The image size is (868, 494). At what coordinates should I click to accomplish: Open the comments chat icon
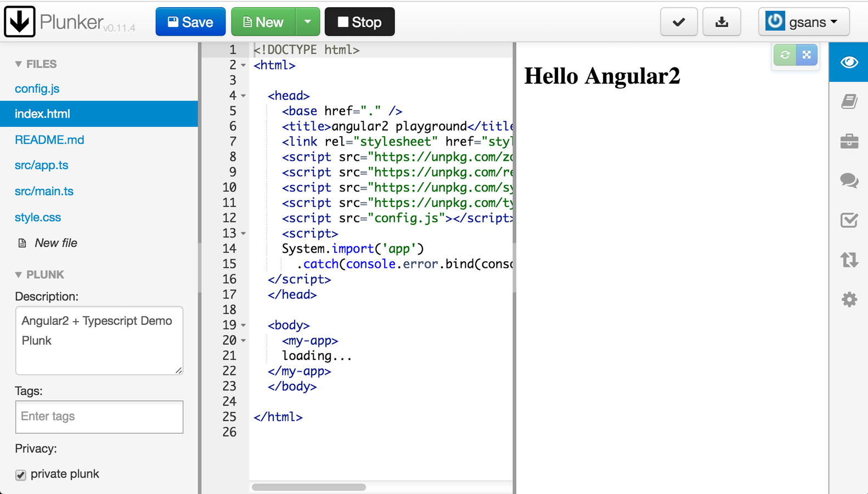(x=849, y=181)
